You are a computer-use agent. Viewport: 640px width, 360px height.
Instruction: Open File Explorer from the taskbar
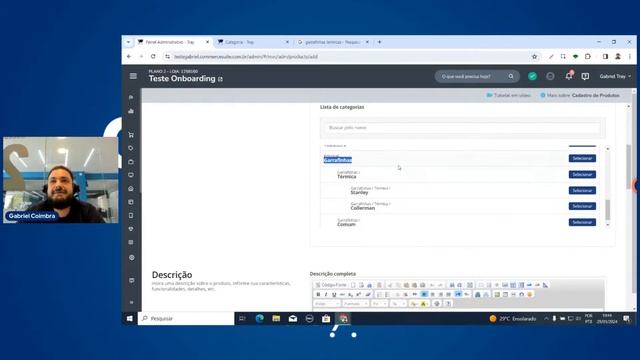coord(276,318)
